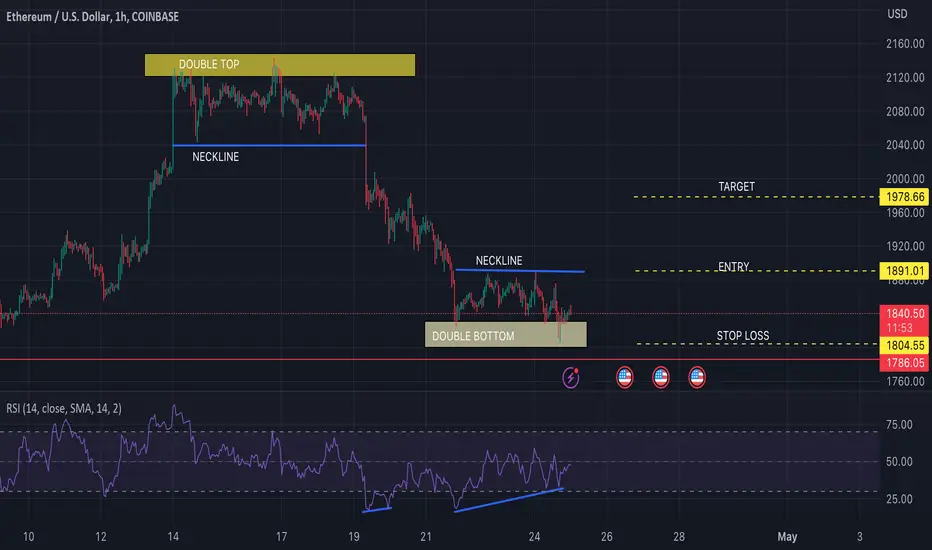
Task: Open the first US flag economic event
Action: (624, 377)
